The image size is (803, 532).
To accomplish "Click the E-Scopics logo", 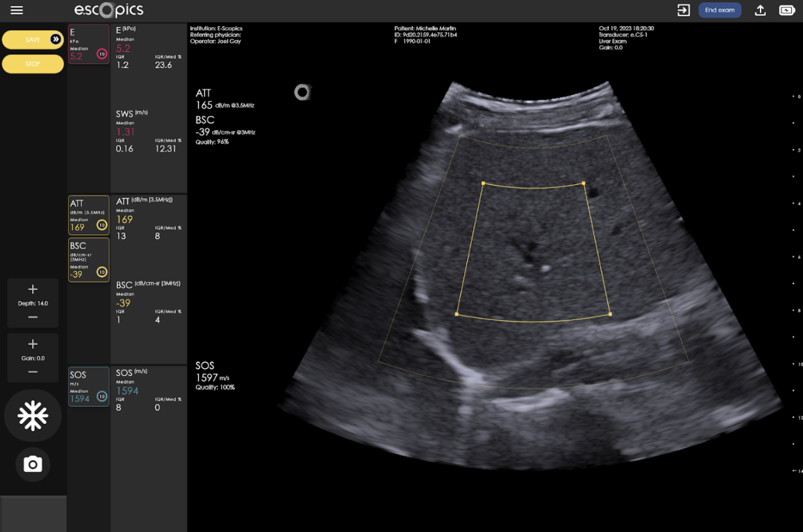I will pos(109,10).
